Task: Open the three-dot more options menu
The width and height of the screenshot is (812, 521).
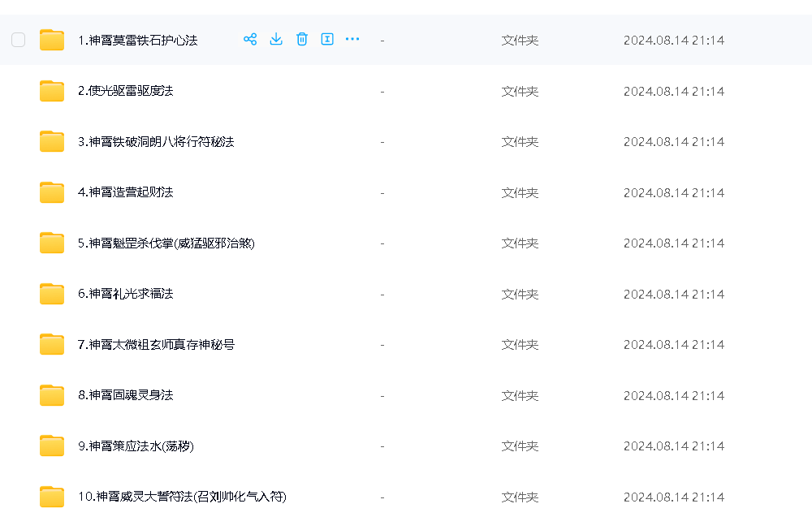Action: coord(352,39)
